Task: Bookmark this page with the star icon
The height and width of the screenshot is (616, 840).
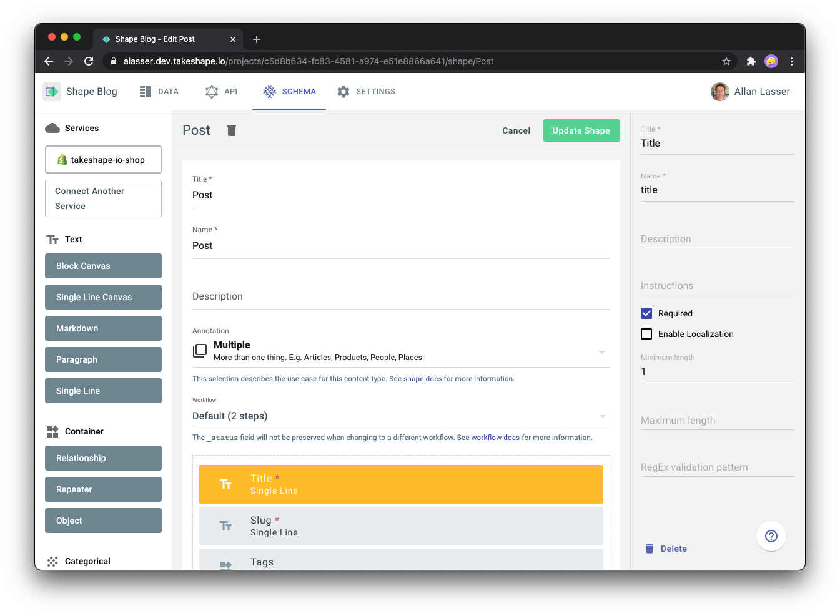Action: 726,61
